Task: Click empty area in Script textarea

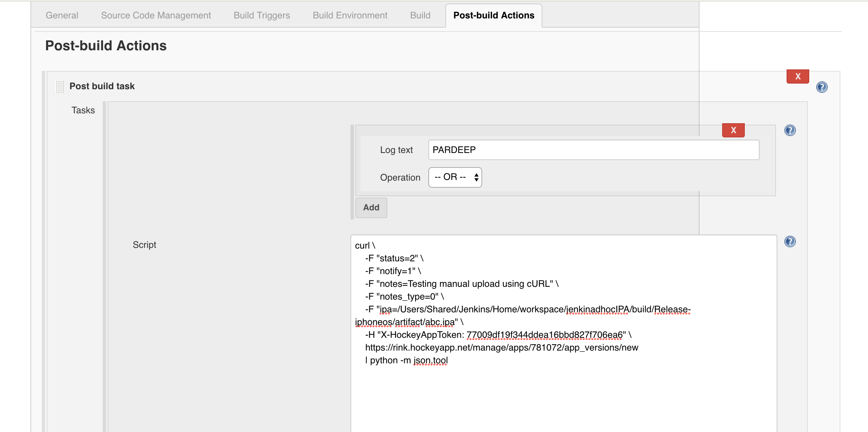Action: [x=563, y=400]
